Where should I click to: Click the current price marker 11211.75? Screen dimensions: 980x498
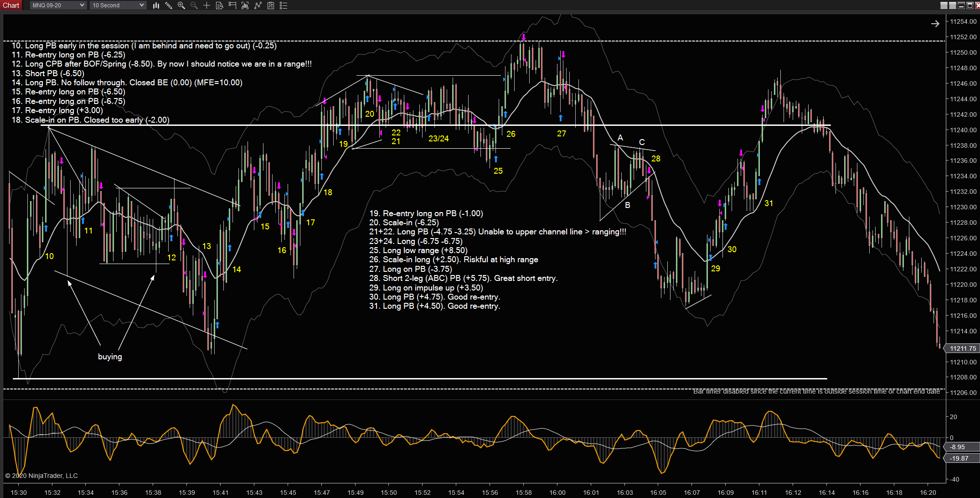tap(963, 348)
